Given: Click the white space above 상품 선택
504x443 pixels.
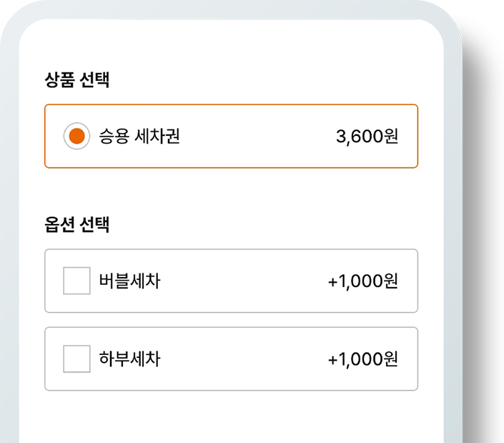Looking at the screenshot, I should point(231,46).
